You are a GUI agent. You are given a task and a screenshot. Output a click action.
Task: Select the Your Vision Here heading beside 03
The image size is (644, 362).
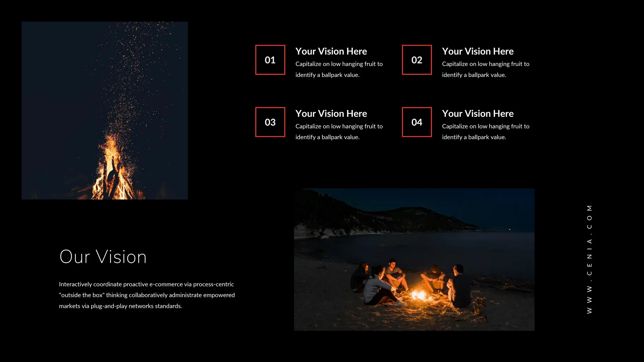pyautogui.click(x=331, y=113)
